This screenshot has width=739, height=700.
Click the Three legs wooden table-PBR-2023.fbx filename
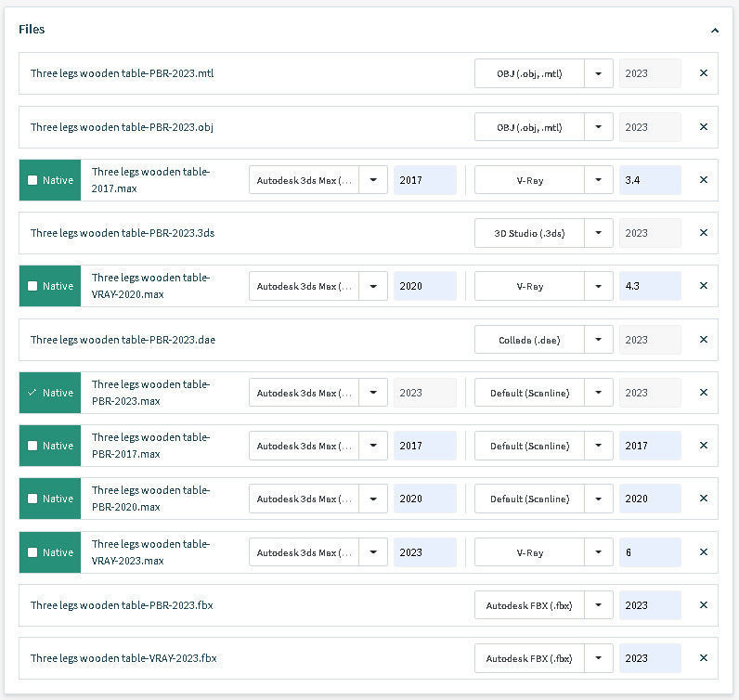click(x=122, y=605)
